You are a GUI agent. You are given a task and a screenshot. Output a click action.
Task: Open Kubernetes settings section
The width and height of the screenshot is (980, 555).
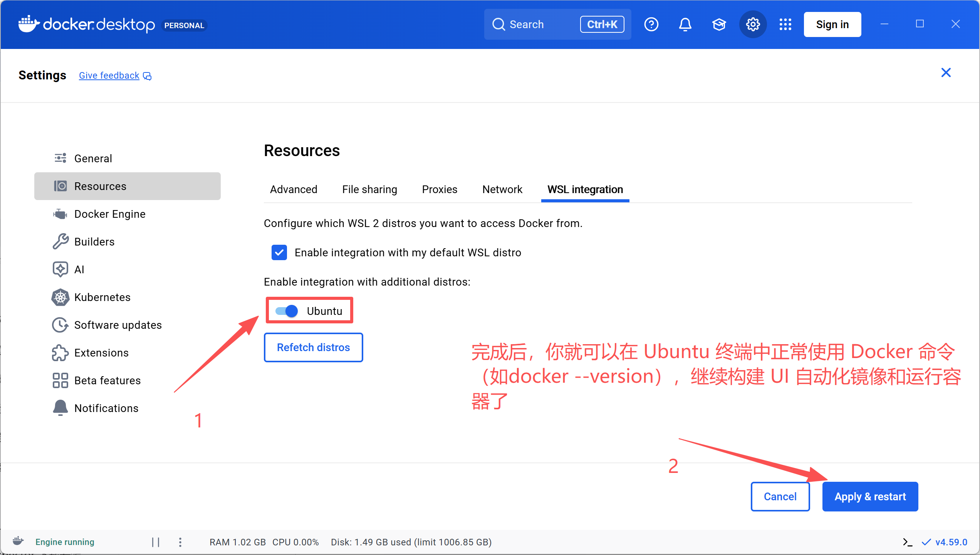pos(102,297)
